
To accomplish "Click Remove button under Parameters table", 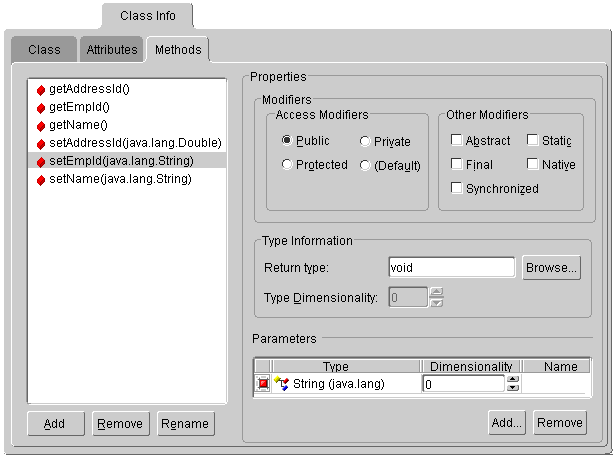I will [x=560, y=422].
